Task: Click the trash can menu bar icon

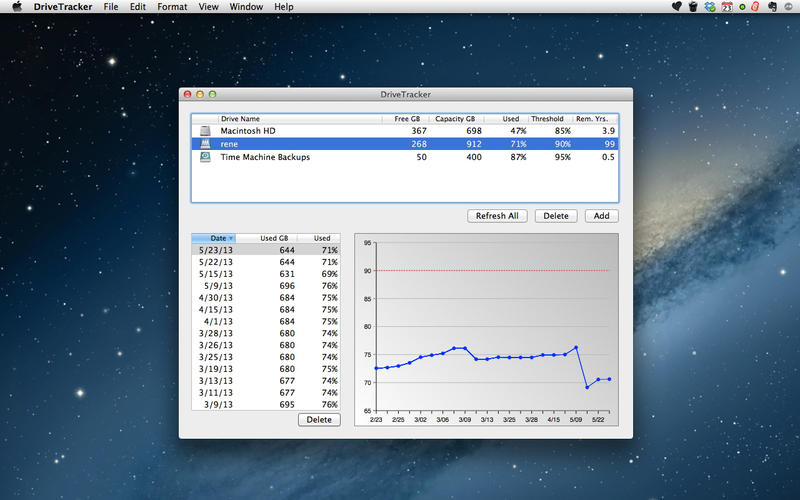Action: click(x=693, y=7)
